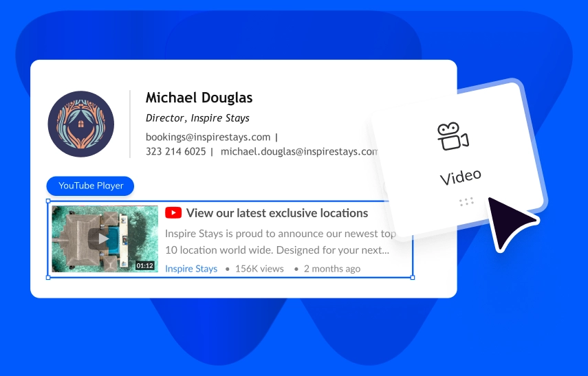Click the michael.douglas@inspirestays.com email address

click(x=299, y=152)
